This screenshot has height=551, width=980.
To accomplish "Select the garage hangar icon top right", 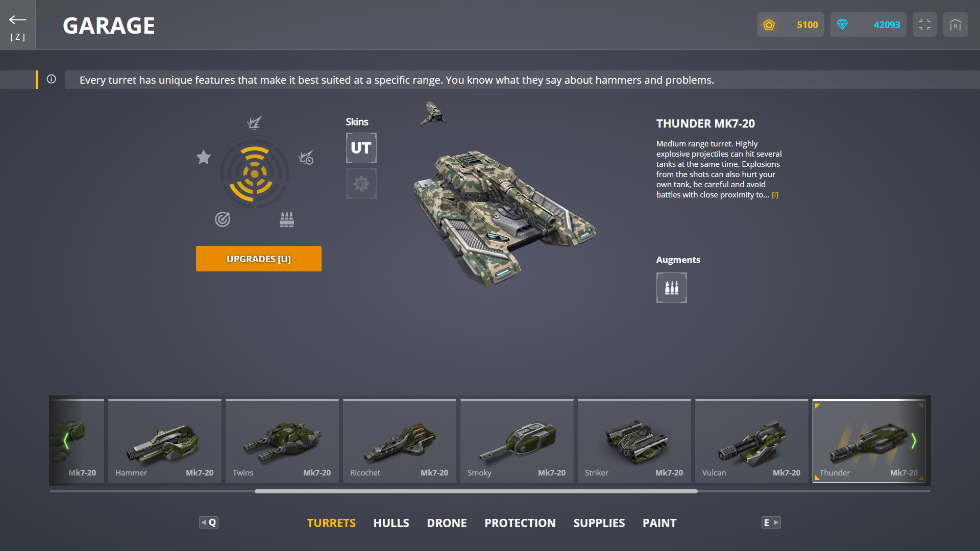I will point(955,24).
